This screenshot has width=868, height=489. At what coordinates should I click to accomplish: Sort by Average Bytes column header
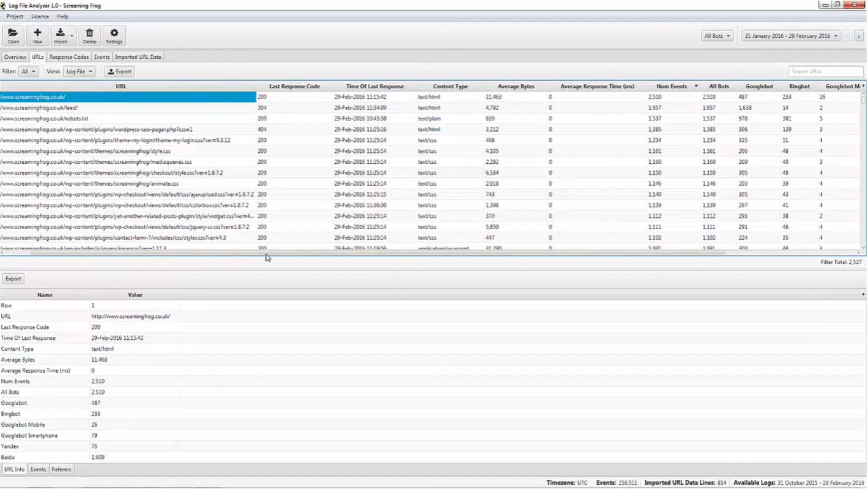(x=516, y=86)
